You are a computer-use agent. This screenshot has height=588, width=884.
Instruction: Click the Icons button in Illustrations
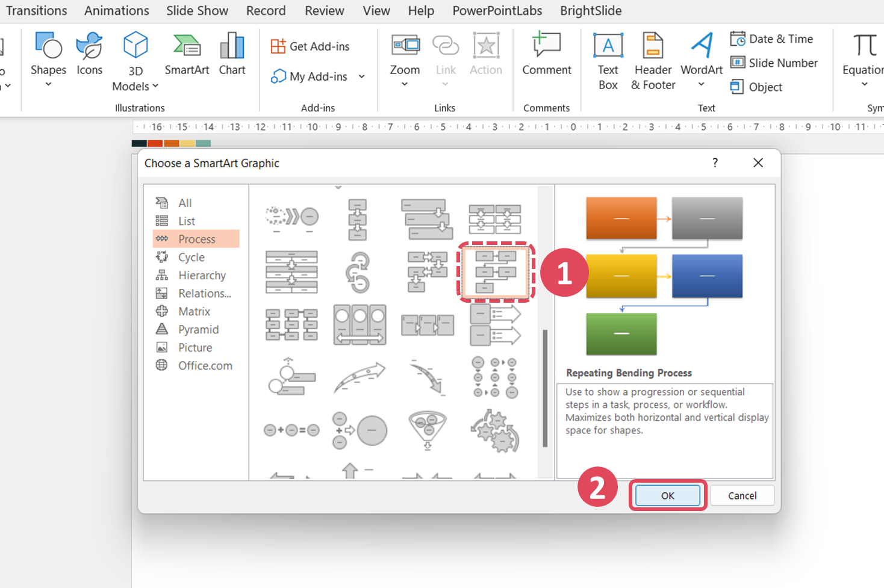click(x=89, y=54)
